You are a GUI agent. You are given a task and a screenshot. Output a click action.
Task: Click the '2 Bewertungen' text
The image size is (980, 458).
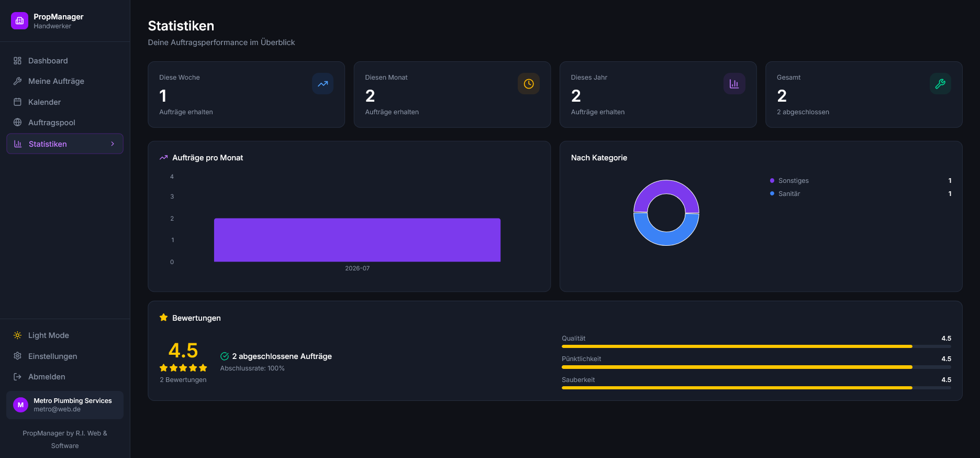pyautogui.click(x=183, y=380)
